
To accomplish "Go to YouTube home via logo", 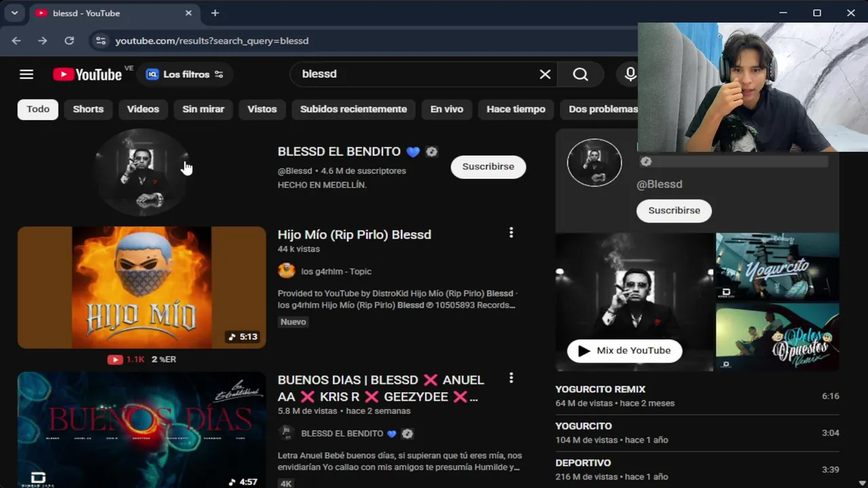I will point(87,75).
